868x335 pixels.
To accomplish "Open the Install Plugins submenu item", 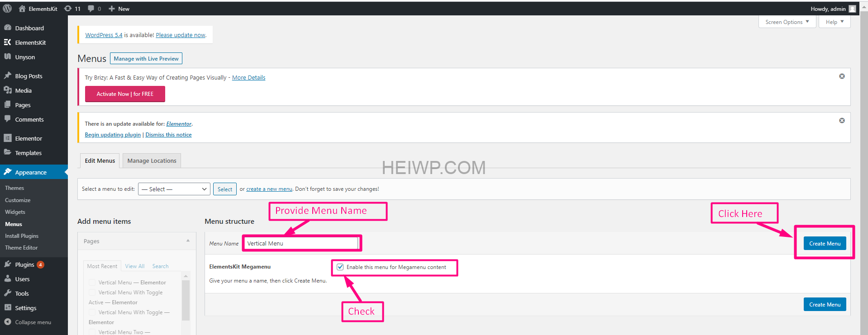I will point(22,236).
